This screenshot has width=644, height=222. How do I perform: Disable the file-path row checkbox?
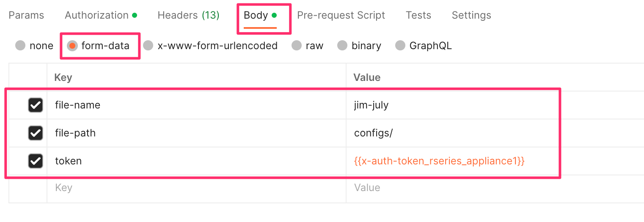pyautogui.click(x=36, y=133)
